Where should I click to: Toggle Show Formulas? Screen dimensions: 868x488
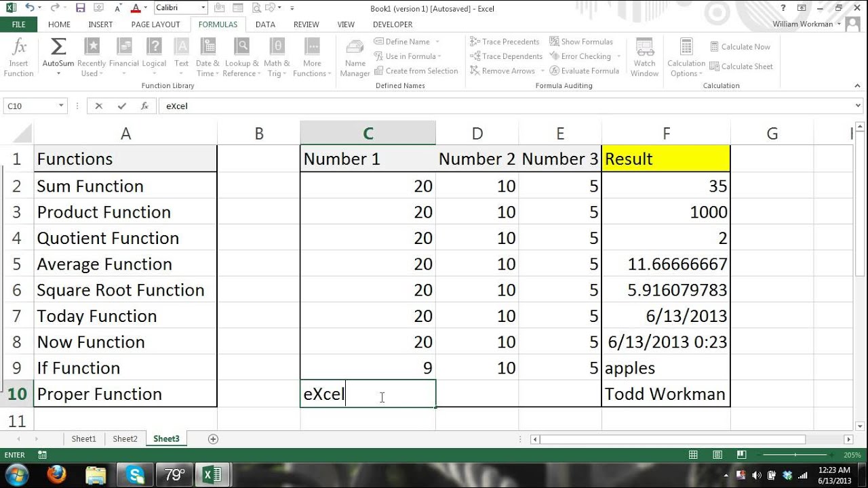pyautogui.click(x=581, y=41)
